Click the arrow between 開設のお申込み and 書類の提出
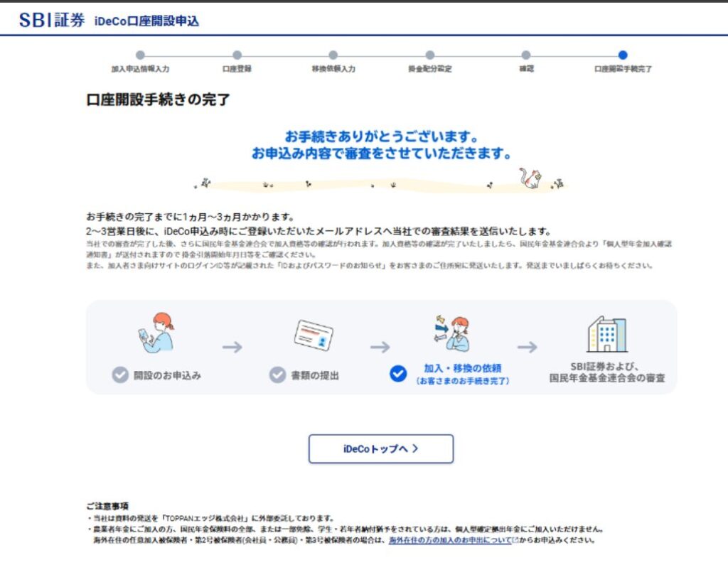Image resolution: width=728 pixels, height=587 pixels. point(232,347)
